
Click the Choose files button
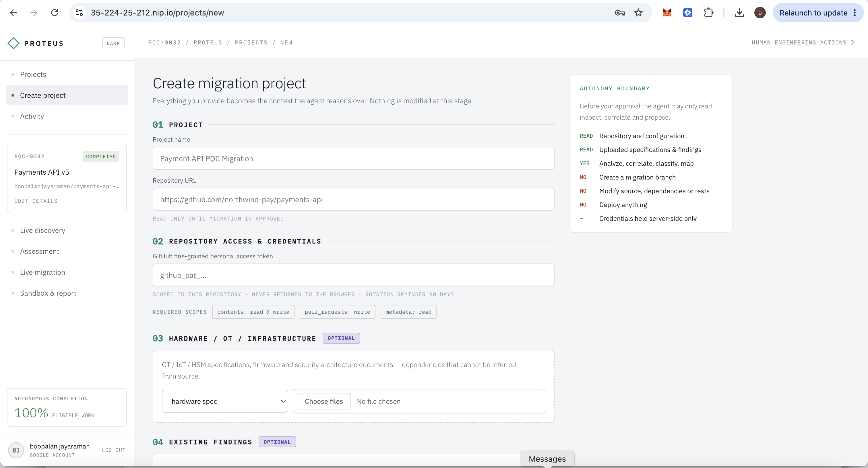click(324, 401)
